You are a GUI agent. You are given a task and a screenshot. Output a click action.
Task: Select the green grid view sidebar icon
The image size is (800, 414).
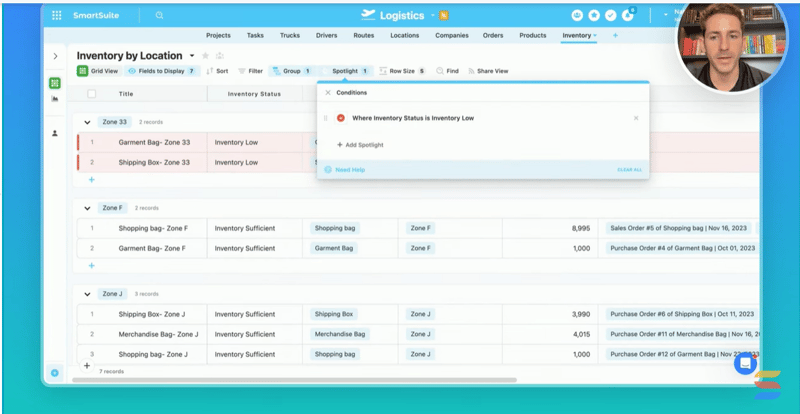pos(55,83)
